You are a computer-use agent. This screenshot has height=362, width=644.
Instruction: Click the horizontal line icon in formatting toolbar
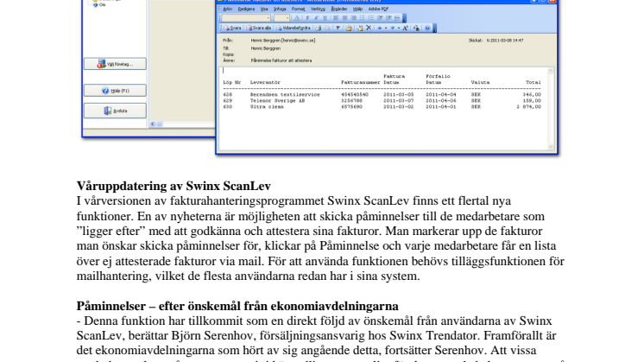pyautogui.click(x=397, y=18)
